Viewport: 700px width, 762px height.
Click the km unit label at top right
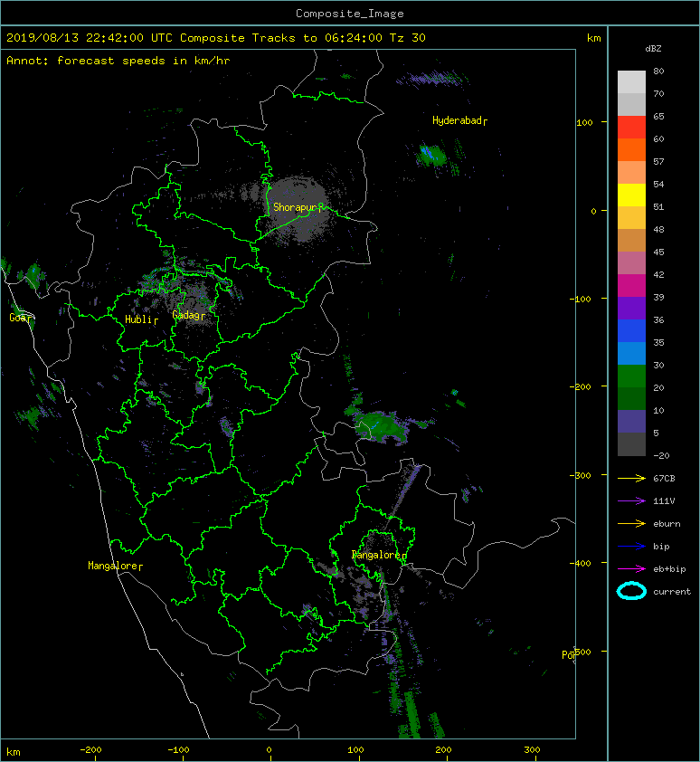593,38
